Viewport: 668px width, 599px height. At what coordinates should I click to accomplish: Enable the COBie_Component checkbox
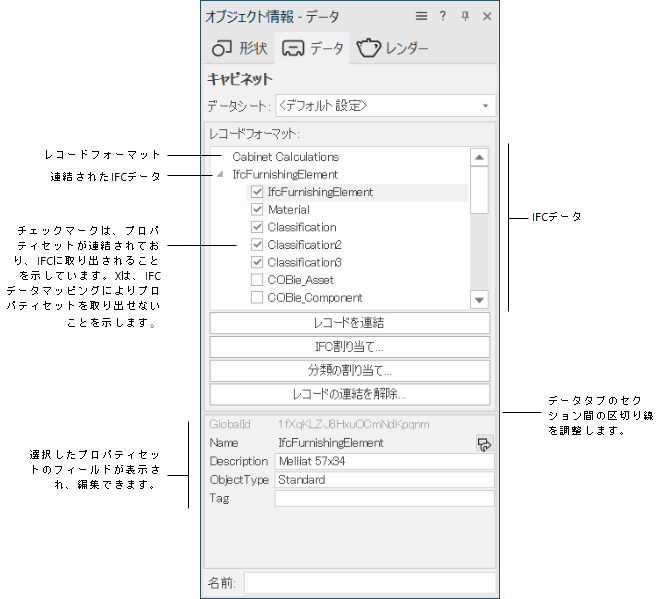tap(256, 297)
